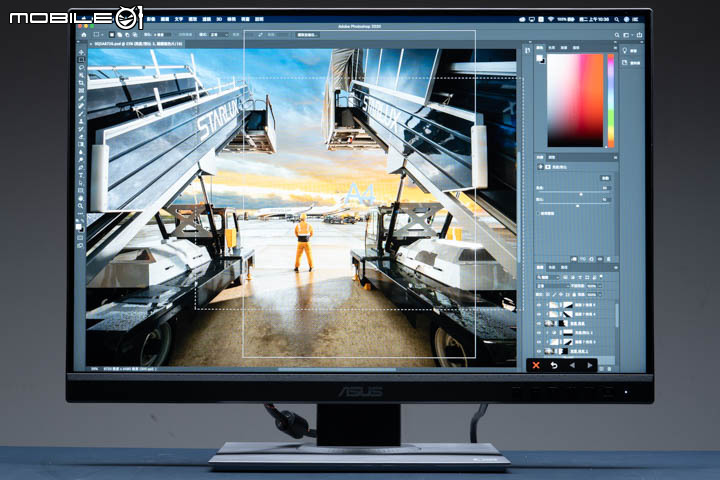Open the Color panel flyout menu
720x480 pixels.
615,47
